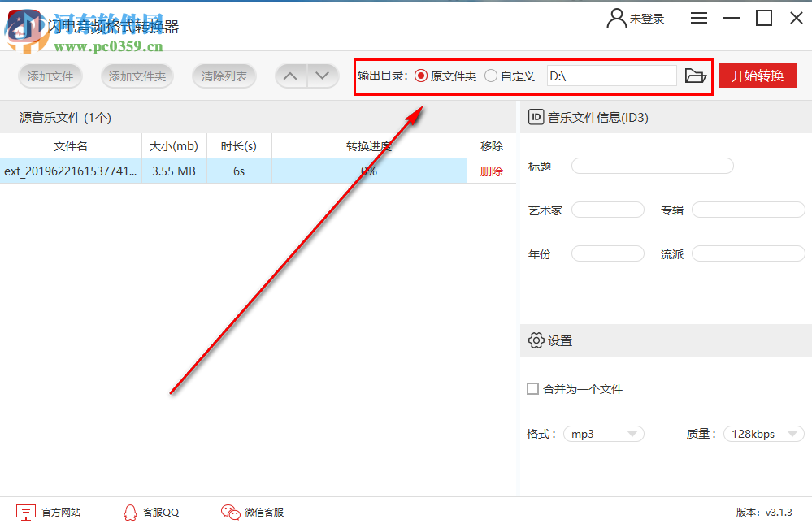Enable 合并为一个文件 checkbox
812x528 pixels.
[x=532, y=389]
